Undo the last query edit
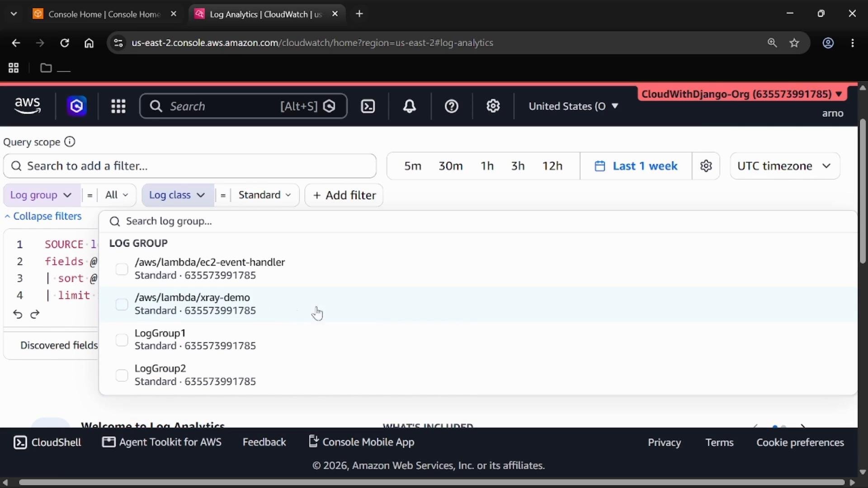Viewport: 868px width, 488px height. 18,314
